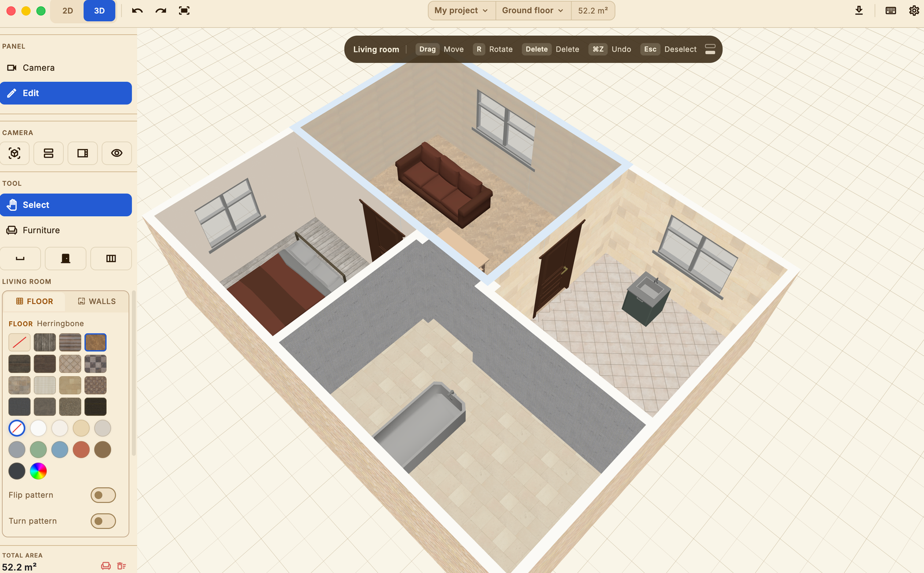Click the ⌘Z Undo key hint
The height and width of the screenshot is (573, 924).
610,49
